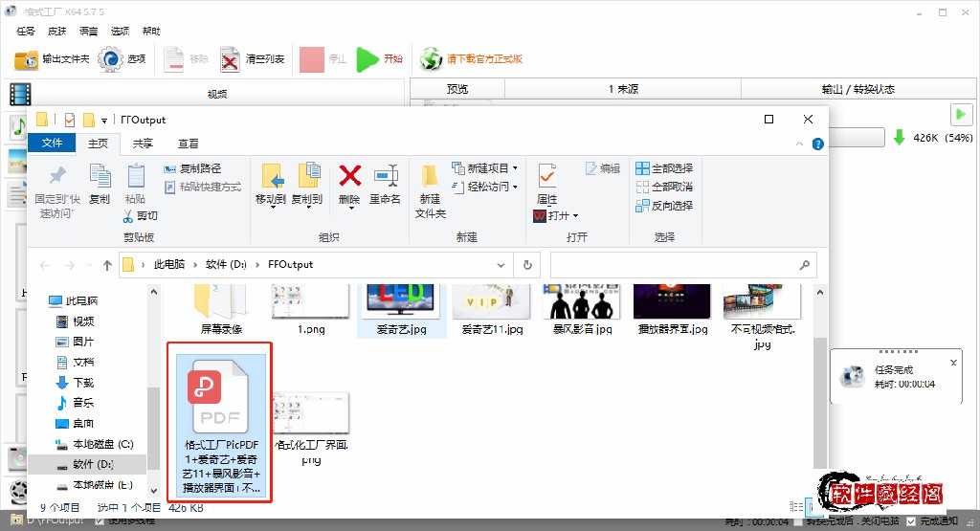This screenshot has height=531, width=980.
Task: Click 全部选择 select all
Action: tap(664, 168)
